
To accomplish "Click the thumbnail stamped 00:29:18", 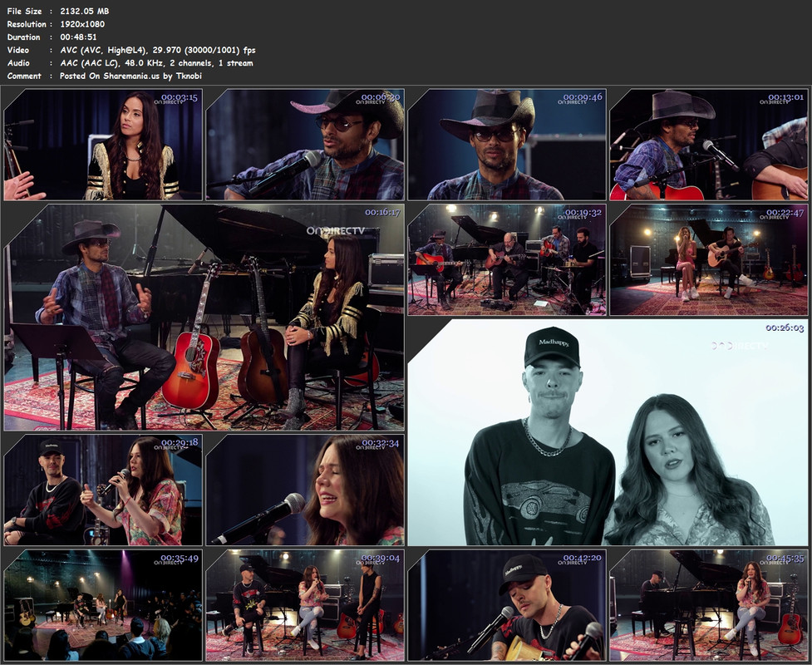I will [103, 490].
